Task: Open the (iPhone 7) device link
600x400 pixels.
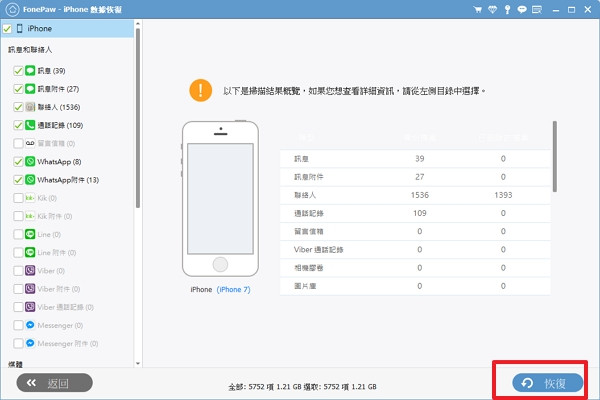Action: [x=233, y=290]
